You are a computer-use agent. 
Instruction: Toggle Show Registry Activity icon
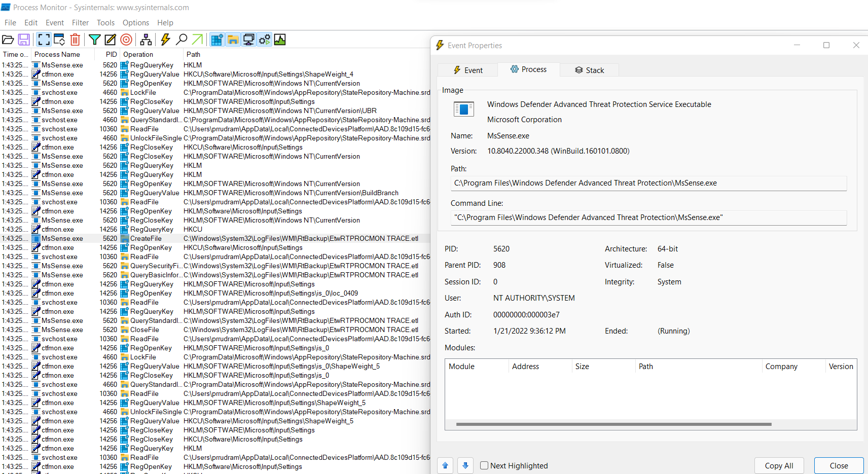coord(217,40)
